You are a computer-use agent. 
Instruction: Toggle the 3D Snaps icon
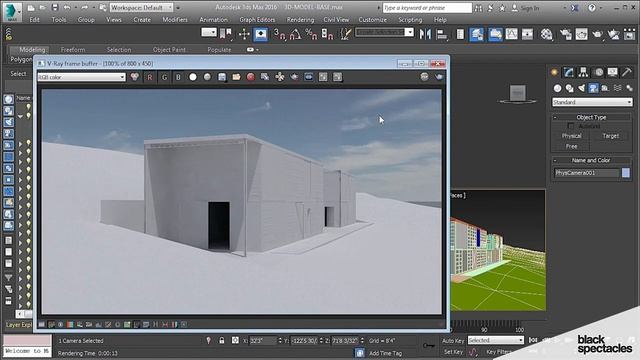279,34
